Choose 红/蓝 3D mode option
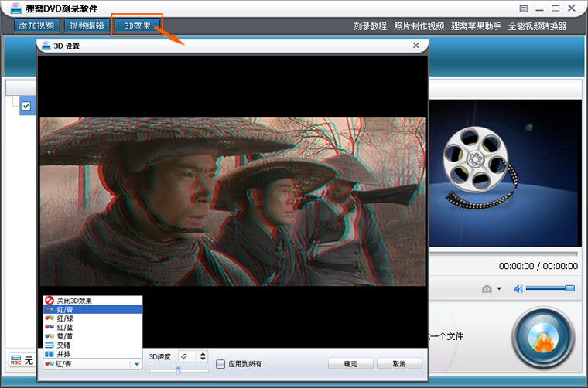The height and width of the screenshot is (388, 588). click(93, 327)
